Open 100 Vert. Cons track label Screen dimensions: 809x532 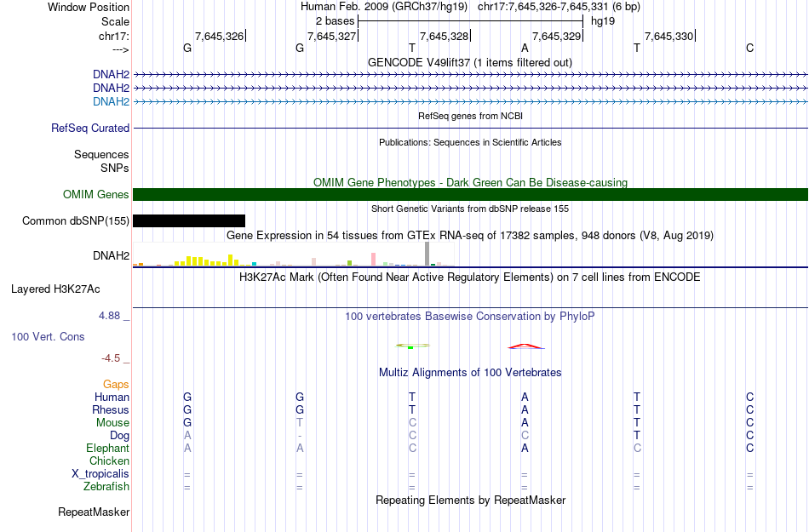[48, 336]
